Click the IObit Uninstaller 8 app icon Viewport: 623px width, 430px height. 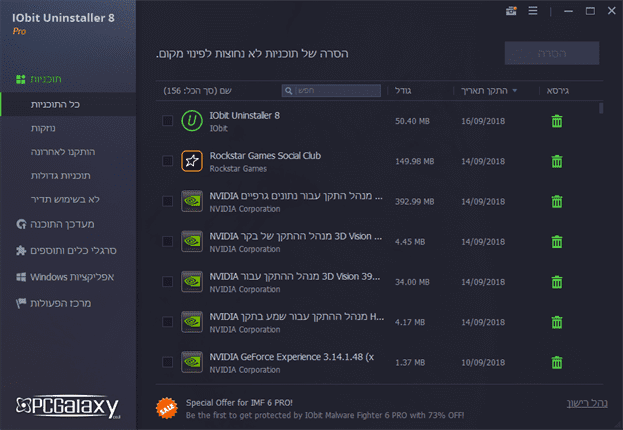(x=192, y=121)
